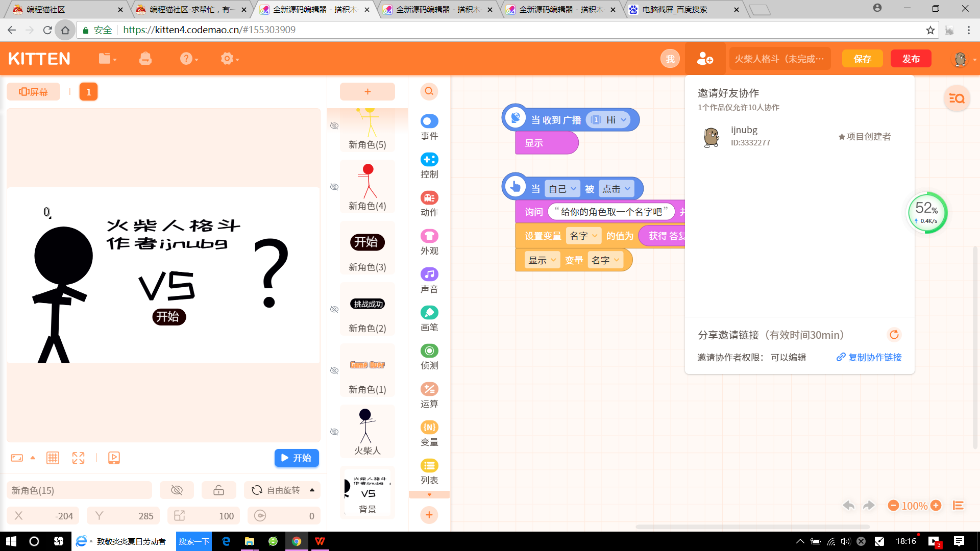The width and height of the screenshot is (980, 551).
Task: Click the 我 (Me) button in header
Action: [x=670, y=59]
